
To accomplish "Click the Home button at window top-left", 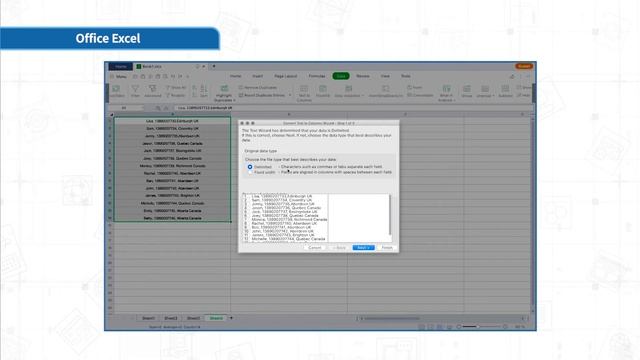I will 120,66.
